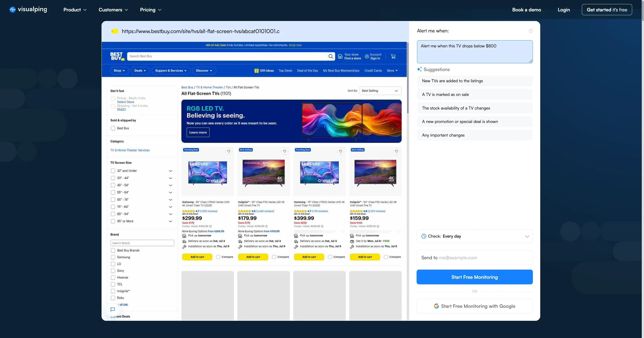Click the search magnifier icon in Best Buy
Image resolution: width=644 pixels, height=338 pixels.
pyautogui.click(x=330, y=56)
